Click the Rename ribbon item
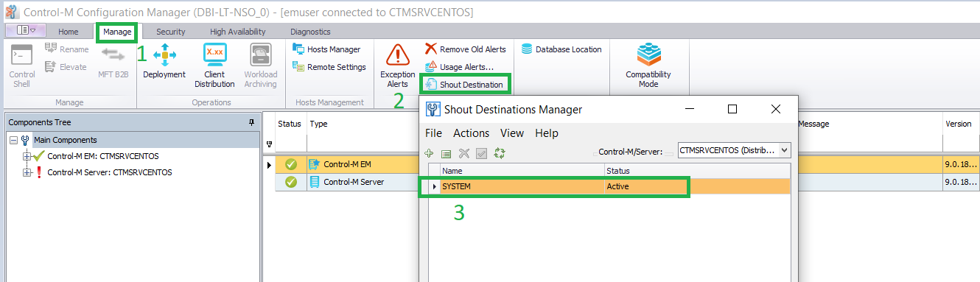 click(66, 49)
